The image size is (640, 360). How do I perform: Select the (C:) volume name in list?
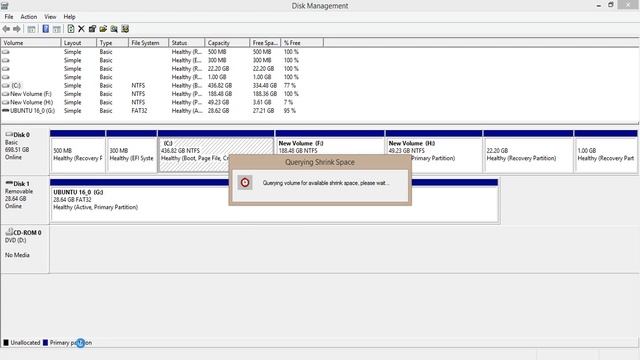tap(16, 85)
